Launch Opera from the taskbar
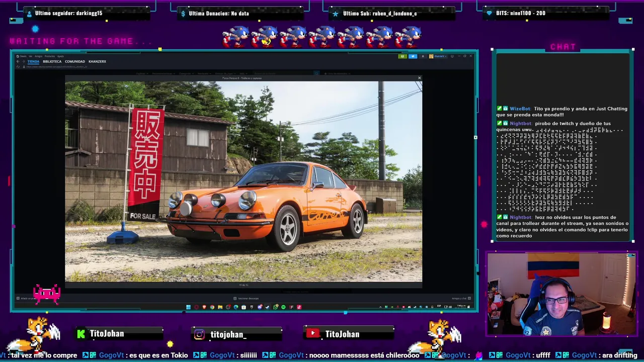The width and height of the screenshot is (644, 362). point(196,307)
